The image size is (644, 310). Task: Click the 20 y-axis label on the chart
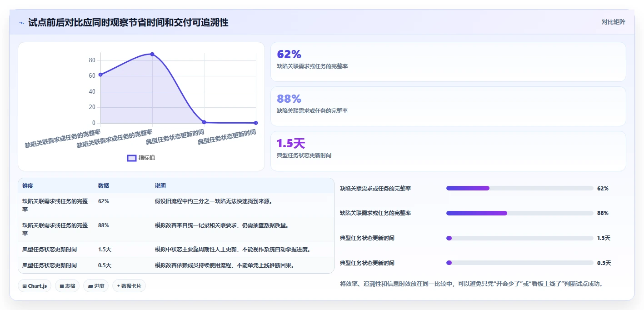[92, 107]
